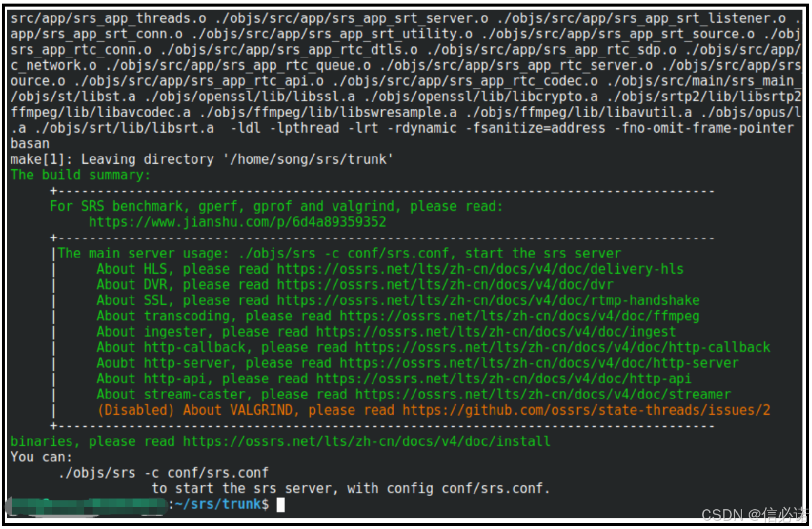Viewport: 812px width, 529px height.
Task: Click the '-fsanitize=address' linker flag text
Action: click(x=535, y=129)
